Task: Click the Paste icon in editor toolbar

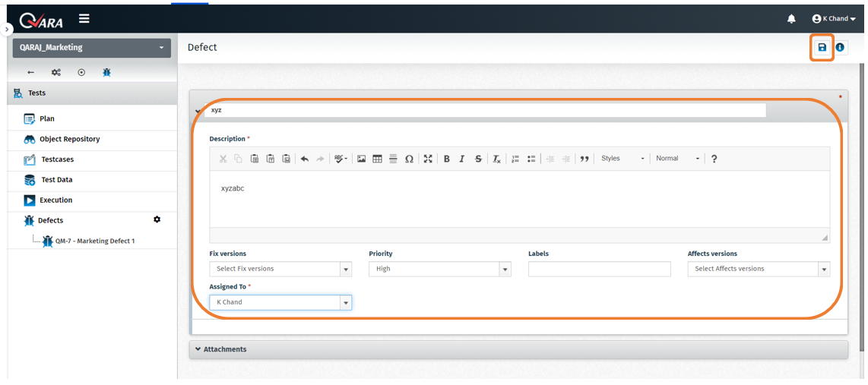Action: pos(255,159)
